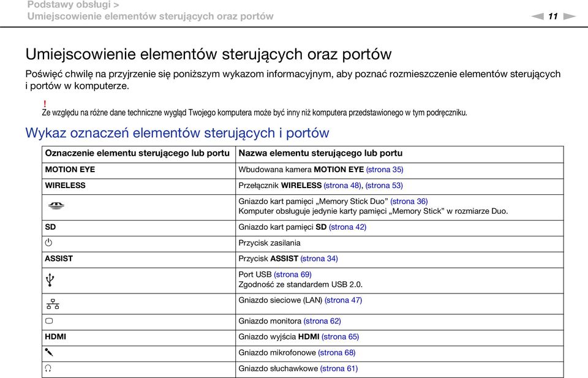
Task: Click the USB port symbol
Action: [50, 280]
